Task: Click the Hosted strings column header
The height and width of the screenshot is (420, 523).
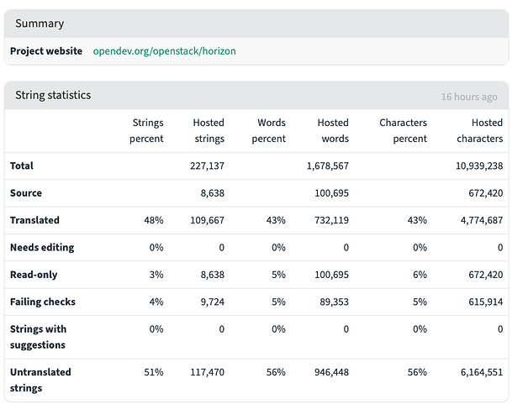Action: click(x=209, y=131)
